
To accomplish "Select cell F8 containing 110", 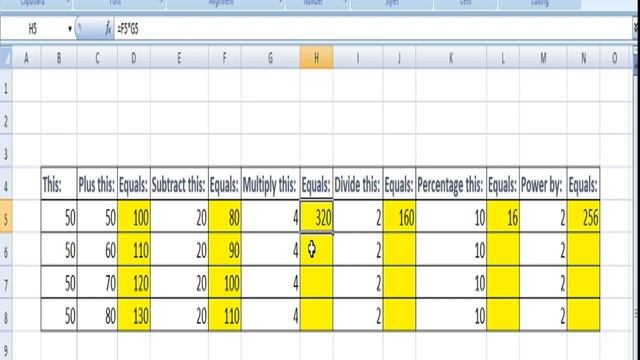I will (x=224, y=315).
